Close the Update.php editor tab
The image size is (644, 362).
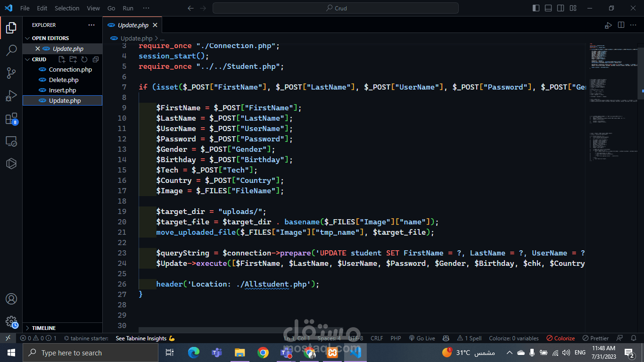click(155, 25)
